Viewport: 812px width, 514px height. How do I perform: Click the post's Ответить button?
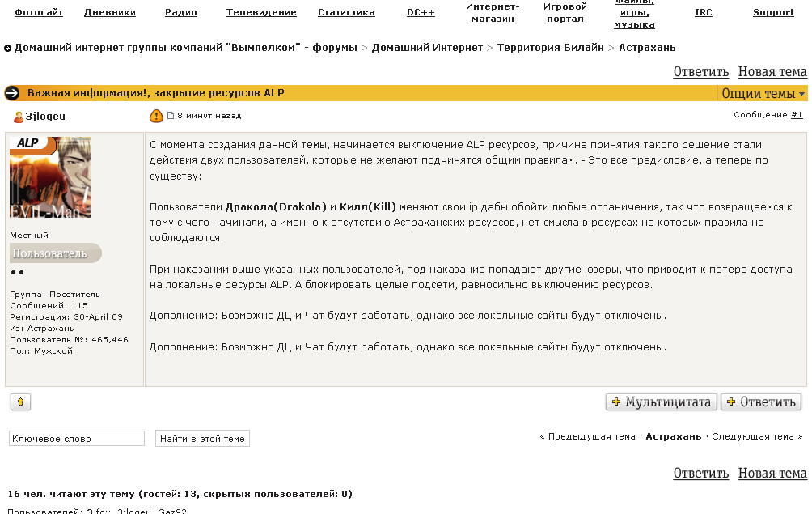coord(761,402)
